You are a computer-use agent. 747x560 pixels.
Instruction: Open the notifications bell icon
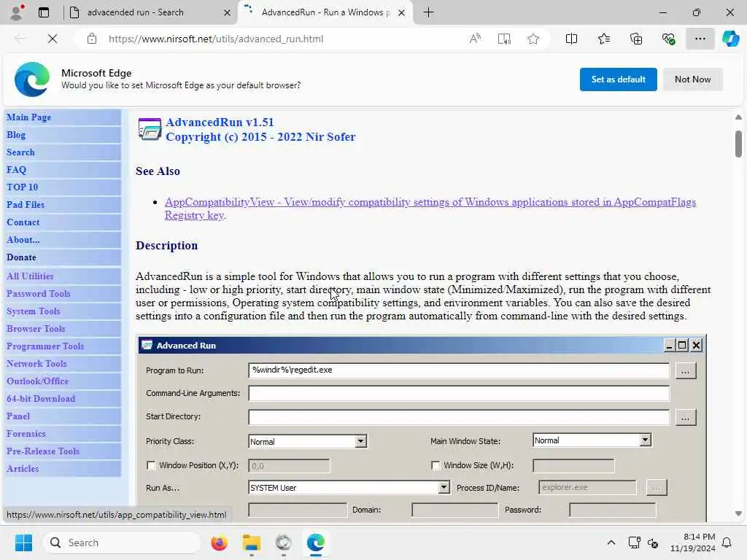(727, 542)
